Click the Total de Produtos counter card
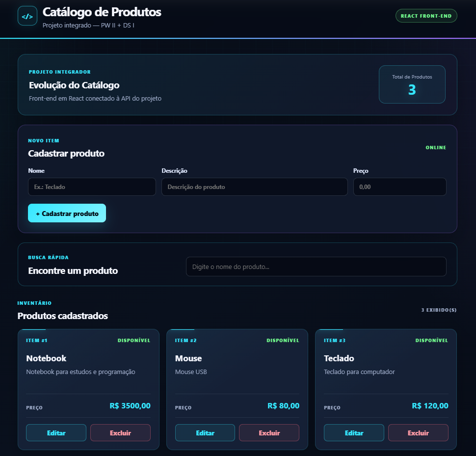The width and height of the screenshot is (476, 456). click(412, 84)
